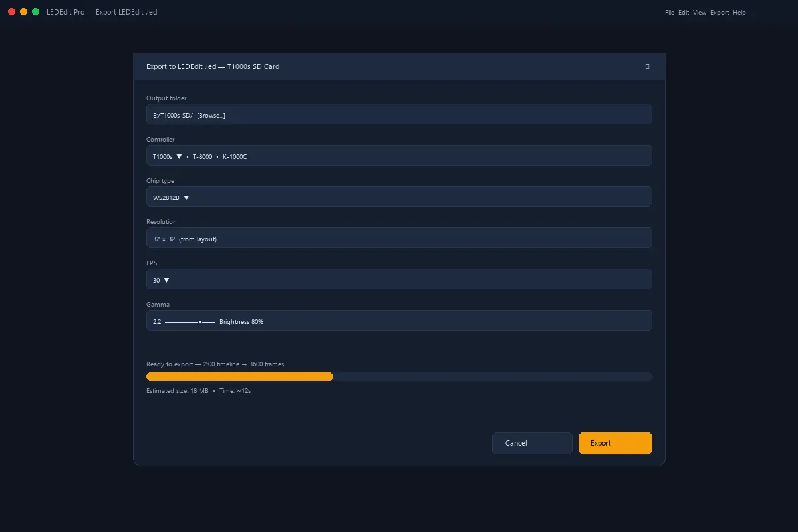Click the gamma value 2.2
This screenshot has height=532, width=798.
(157, 322)
